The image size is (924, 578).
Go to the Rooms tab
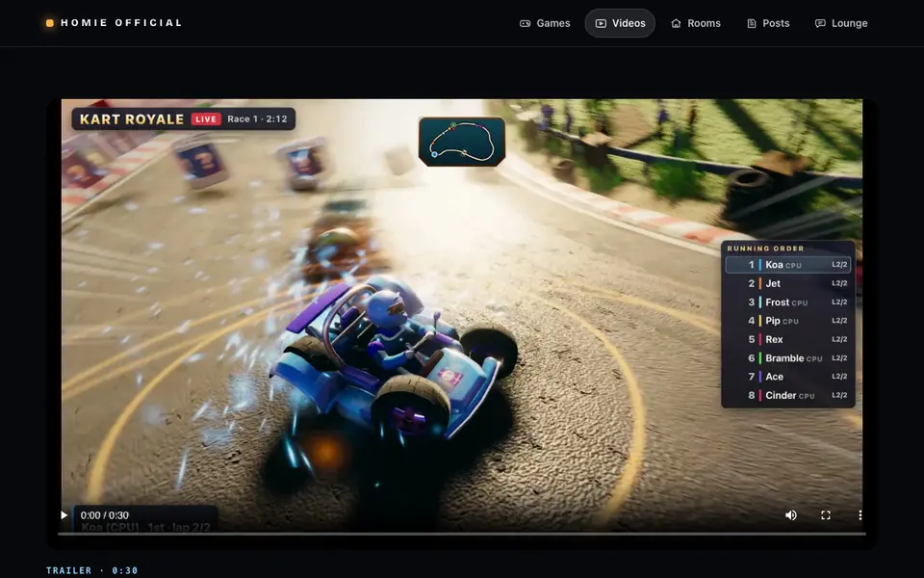(695, 23)
